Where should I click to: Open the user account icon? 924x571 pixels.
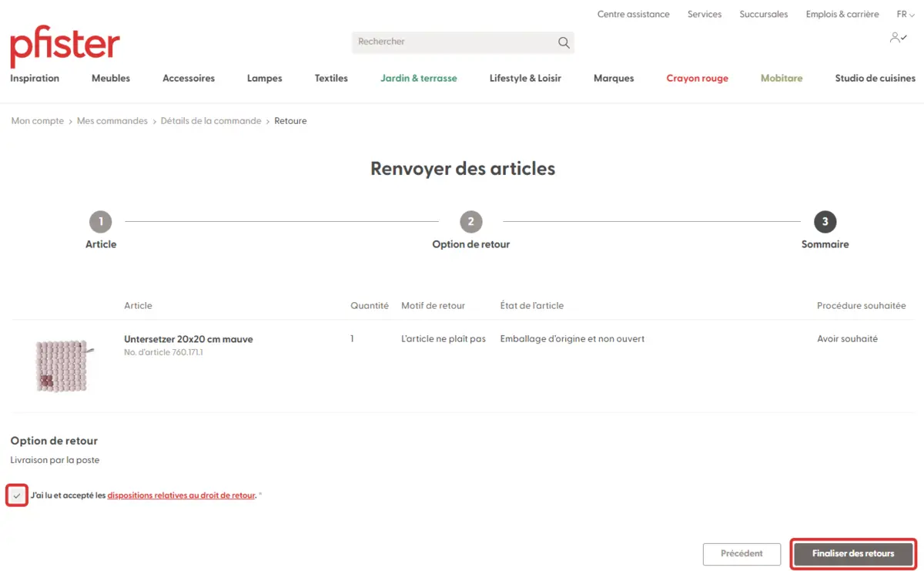898,37
